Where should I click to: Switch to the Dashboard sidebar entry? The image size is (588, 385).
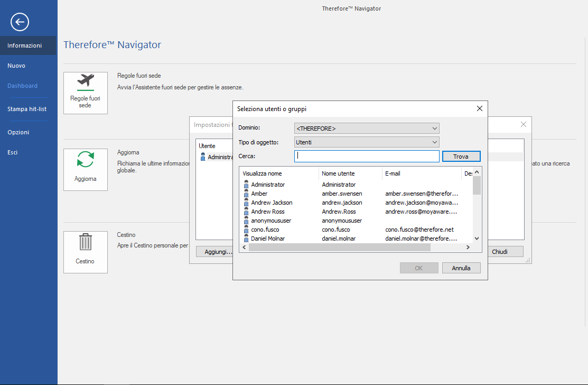point(22,85)
